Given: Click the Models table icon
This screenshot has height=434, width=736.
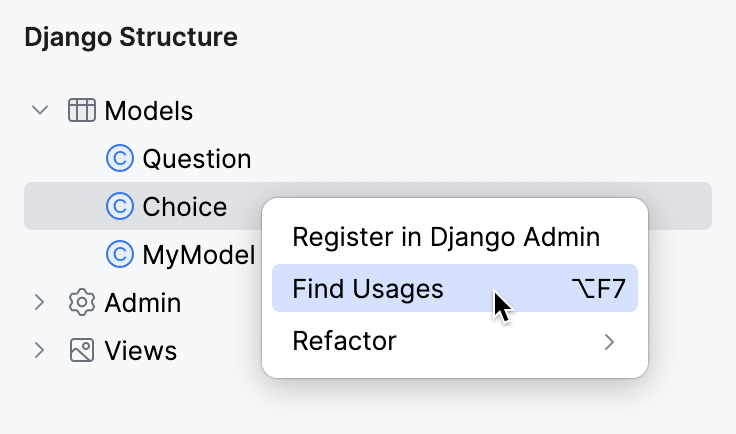Looking at the screenshot, I should point(82,110).
